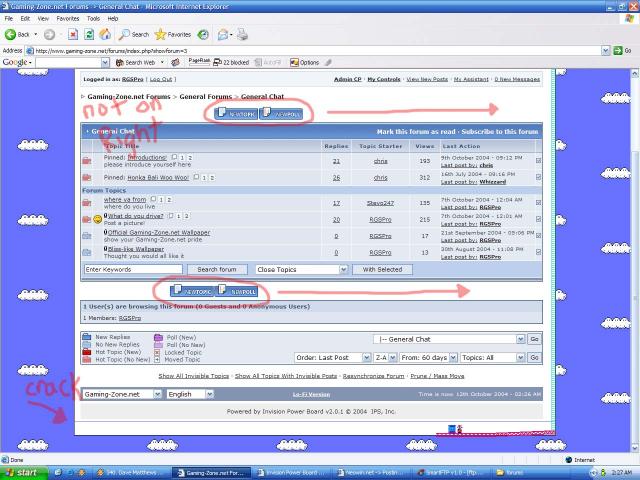Open the File menu
This screenshot has width=640, height=480.
(9, 18)
